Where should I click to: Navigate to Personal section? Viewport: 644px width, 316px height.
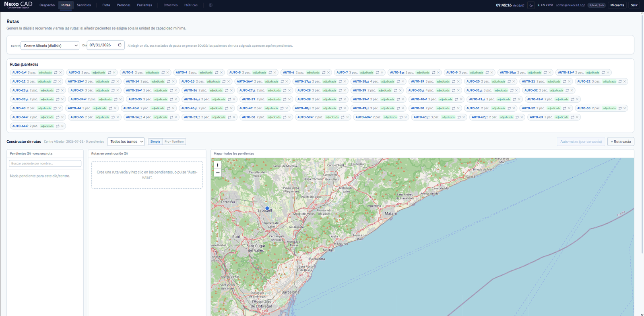[124, 5]
